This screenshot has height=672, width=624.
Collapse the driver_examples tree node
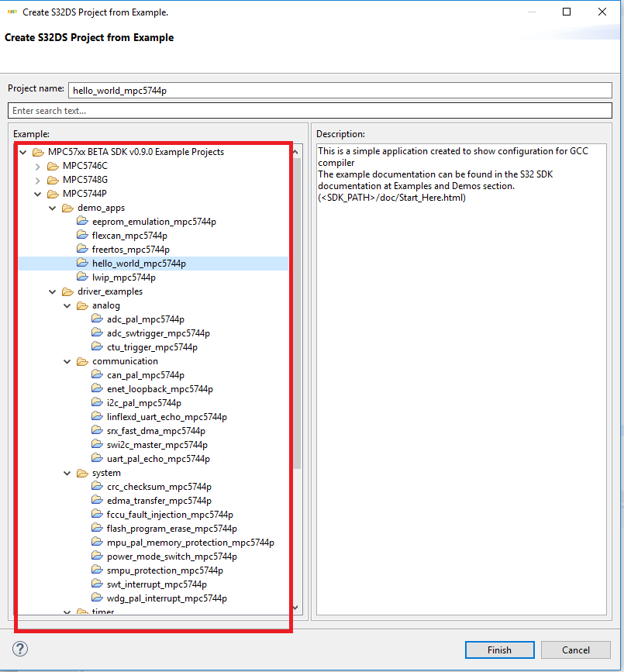[52, 292]
